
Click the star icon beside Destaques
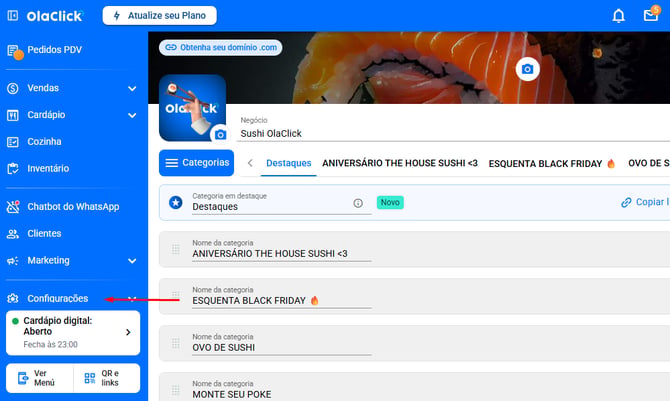pyautogui.click(x=176, y=202)
